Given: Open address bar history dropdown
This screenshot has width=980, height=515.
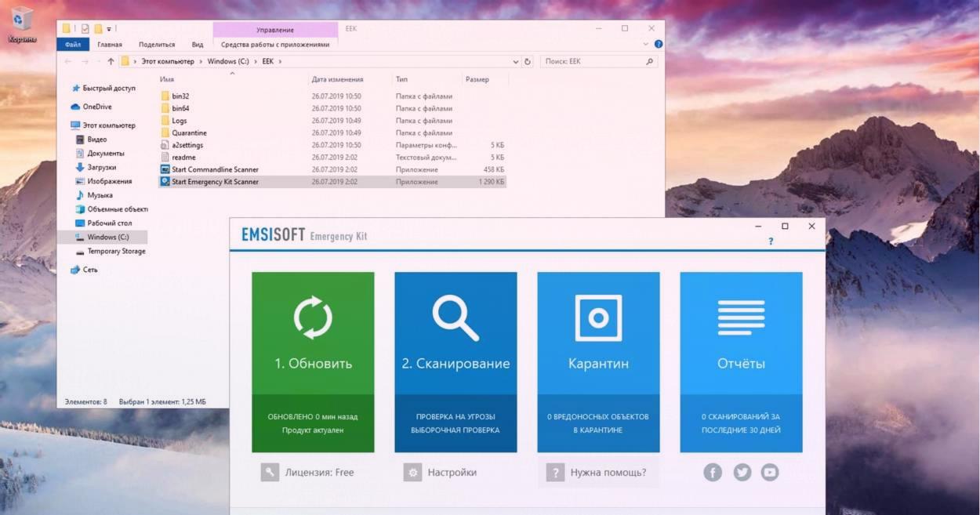Looking at the screenshot, I should tap(515, 61).
